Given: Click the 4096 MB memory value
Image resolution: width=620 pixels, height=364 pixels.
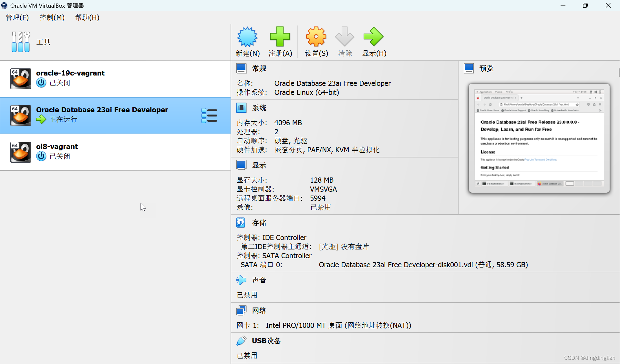Looking at the screenshot, I should click(x=288, y=123).
